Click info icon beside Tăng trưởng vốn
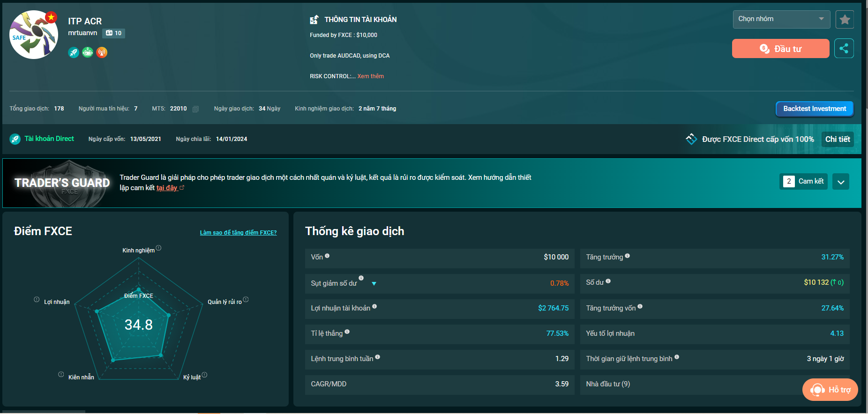868x414 pixels. [x=640, y=307]
